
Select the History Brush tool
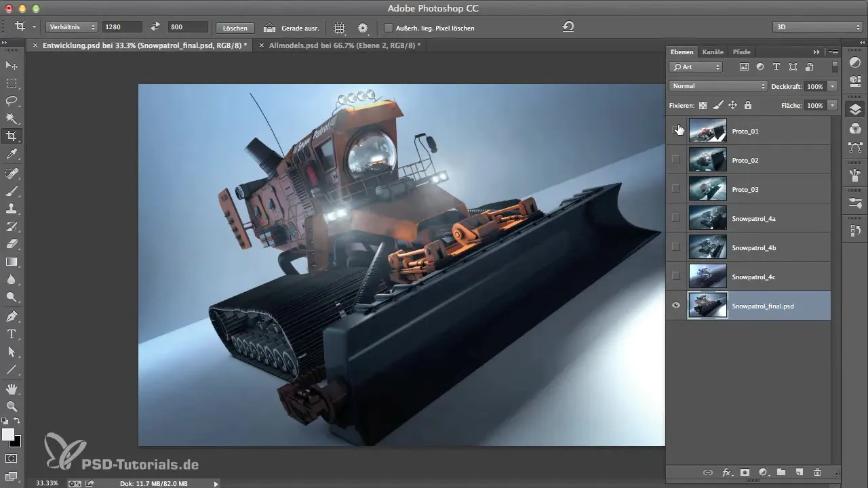(12, 226)
